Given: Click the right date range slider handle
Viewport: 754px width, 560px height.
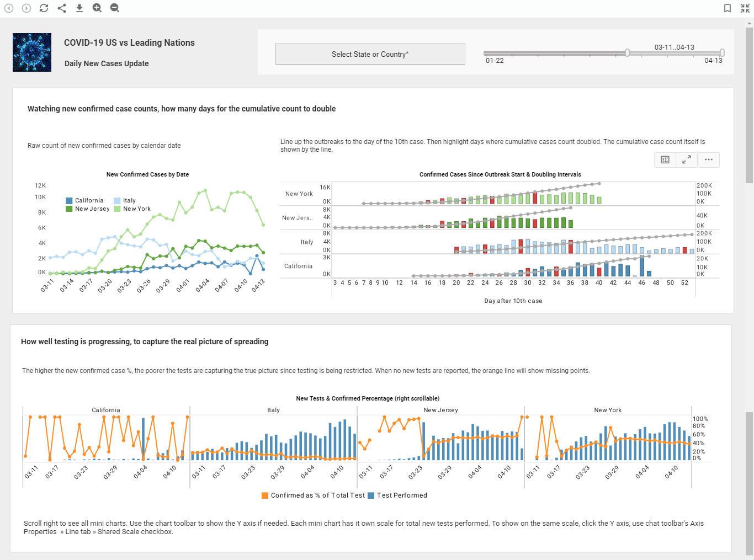Looking at the screenshot, I should [x=722, y=53].
